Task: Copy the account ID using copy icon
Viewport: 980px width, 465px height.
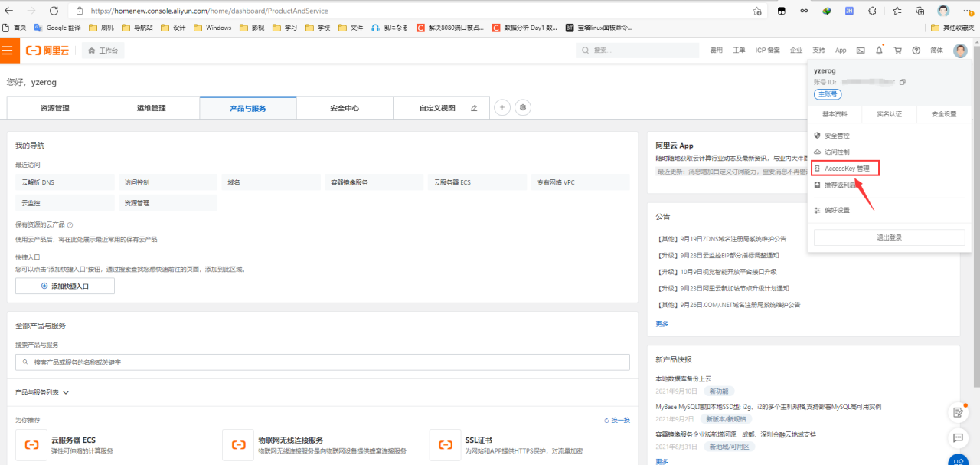Action: click(x=903, y=82)
